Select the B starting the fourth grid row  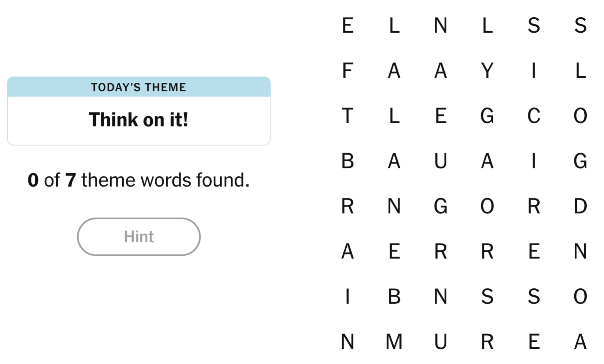pyautogui.click(x=348, y=161)
